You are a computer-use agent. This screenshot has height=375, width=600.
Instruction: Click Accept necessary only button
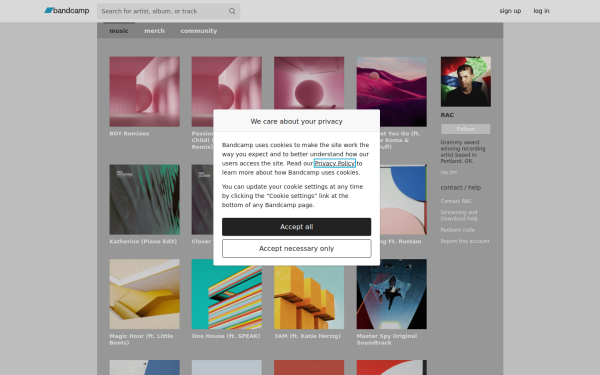coord(297,248)
